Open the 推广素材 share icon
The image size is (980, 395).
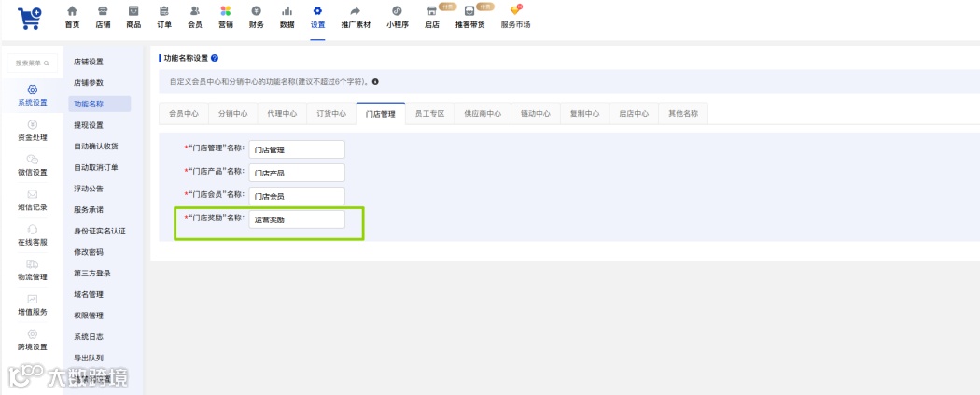[x=356, y=11]
